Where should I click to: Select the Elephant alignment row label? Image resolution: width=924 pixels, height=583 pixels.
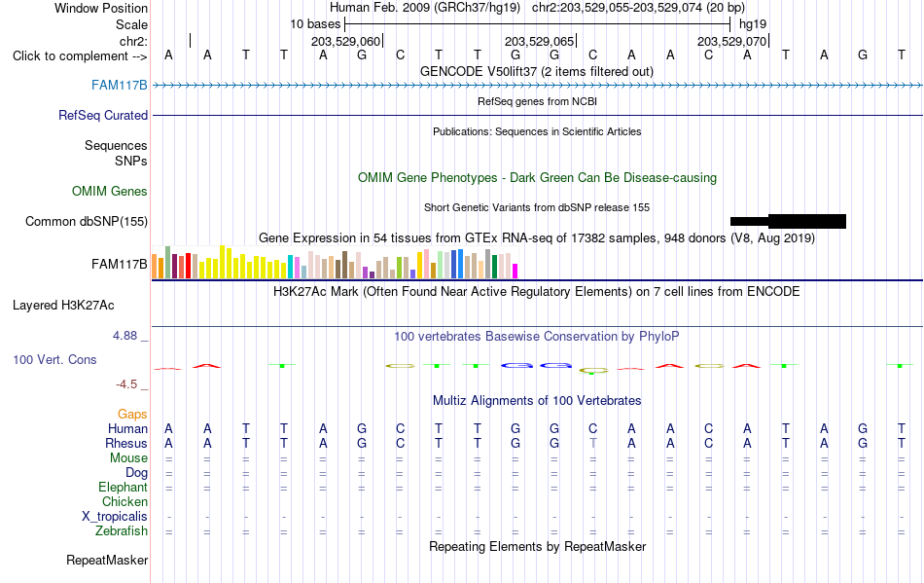(123, 487)
